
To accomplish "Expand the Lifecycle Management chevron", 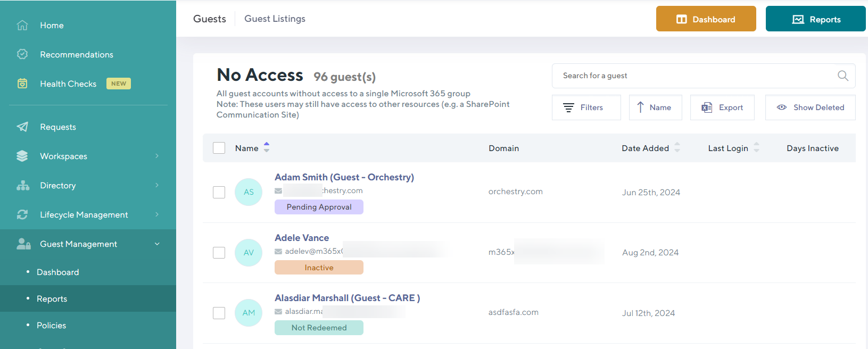I will [157, 214].
